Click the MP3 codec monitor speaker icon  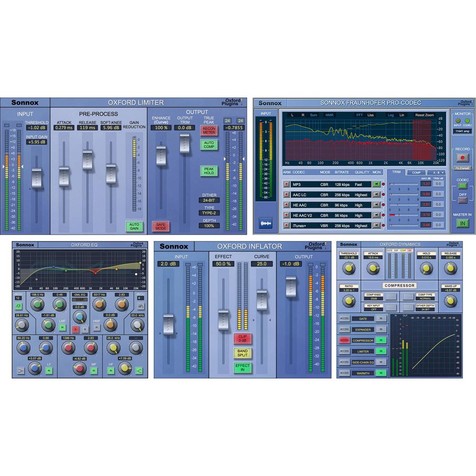(377, 184)
